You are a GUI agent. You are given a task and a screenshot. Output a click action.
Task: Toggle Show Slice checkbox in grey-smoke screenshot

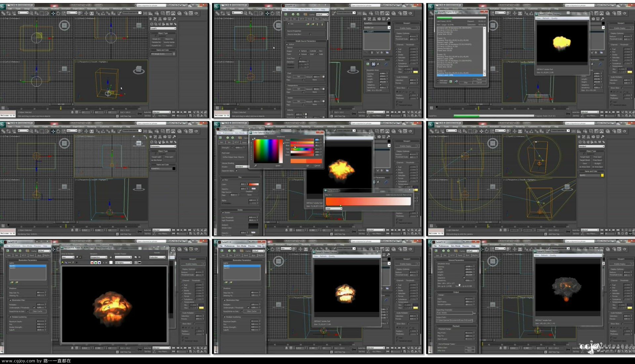pyautogui.click(x=623, y=324)
